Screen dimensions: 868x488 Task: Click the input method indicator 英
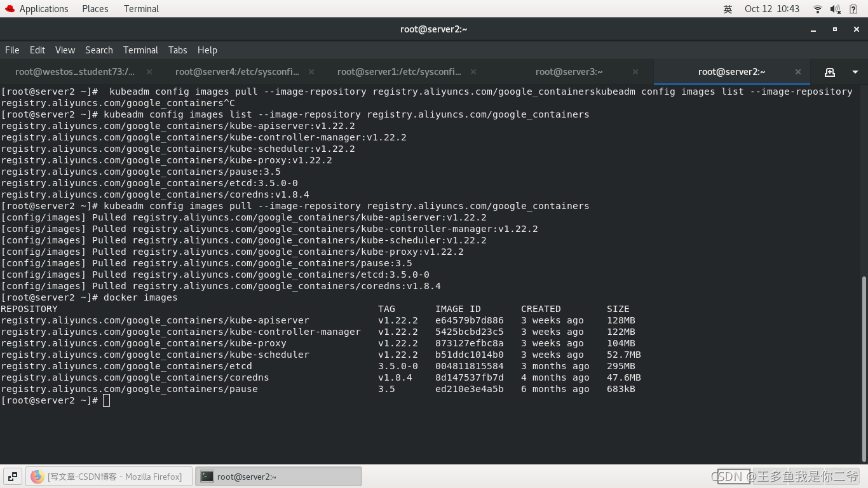[728, 9]
